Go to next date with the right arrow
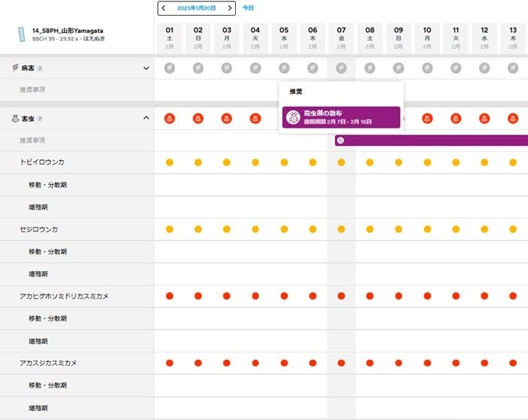The image size is (528, 420). click(x=229, y=8)
